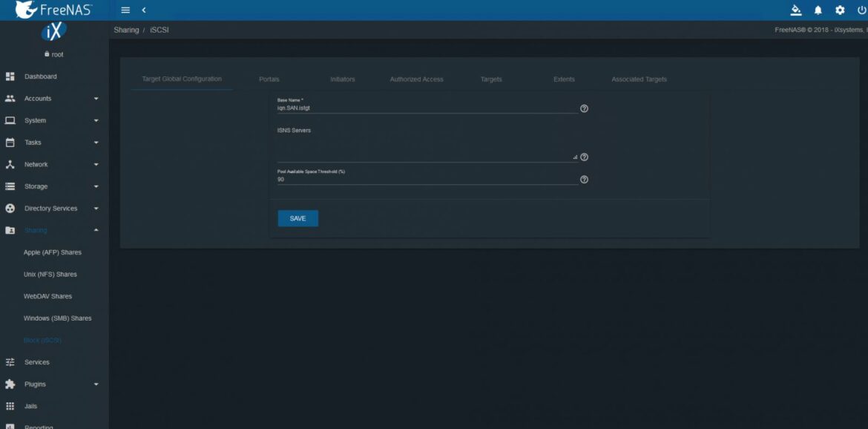Click the SAVE button
868x429 pixels.
point(297,219)
